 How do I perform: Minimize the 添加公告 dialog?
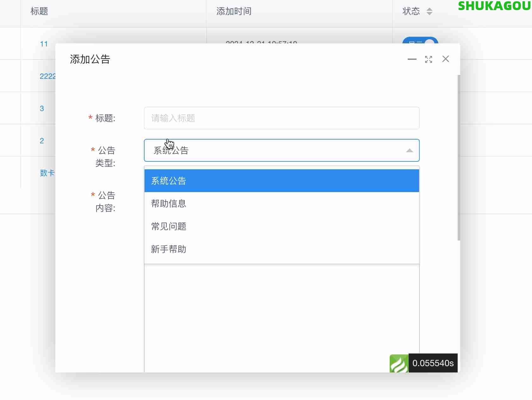412,59
